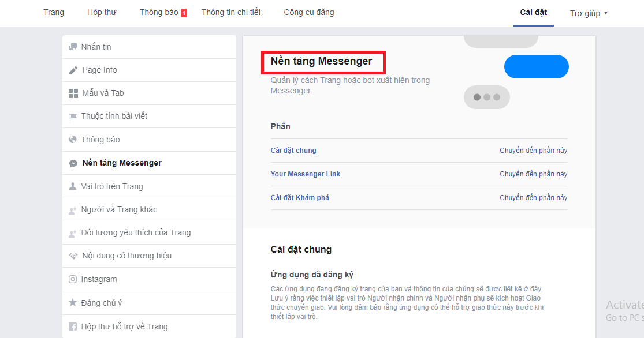The image size is (644, 338).
Task: Click the Instagram icon in the sidebar
Action: pyautogui.click(x=73, y=279)
